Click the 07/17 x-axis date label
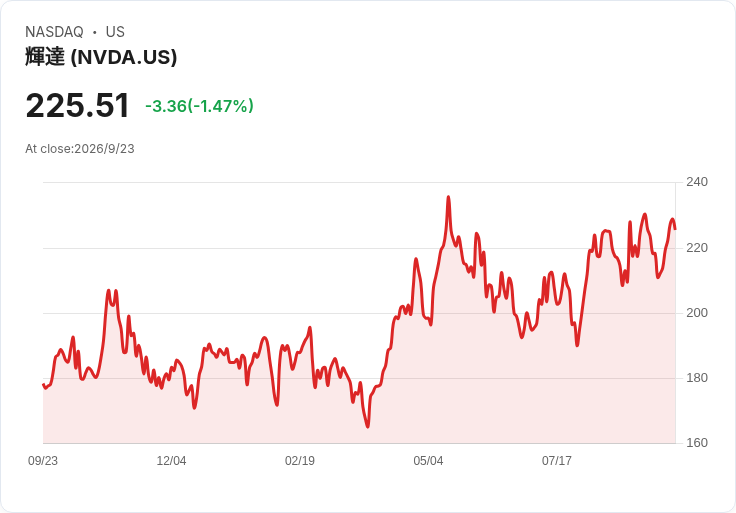The width and height of the screenshot is (736, 513). tap(557, 461)
